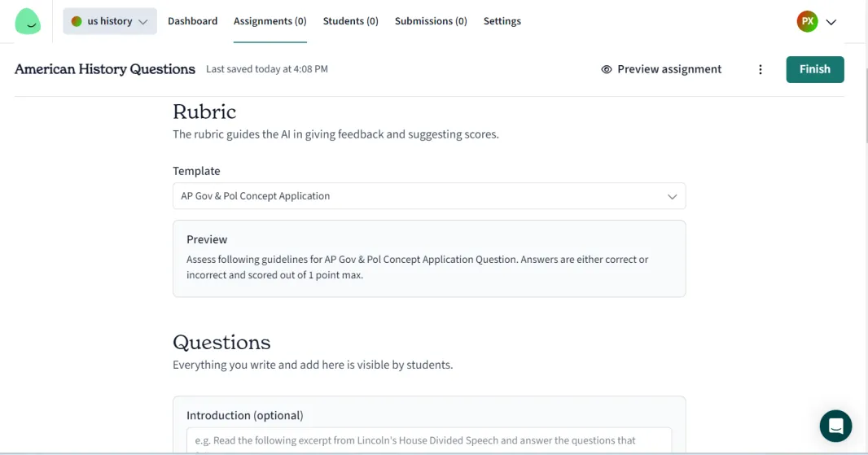Open the chat support bubble icon
This screenshot has height=455, width=868.
point(835,426)
